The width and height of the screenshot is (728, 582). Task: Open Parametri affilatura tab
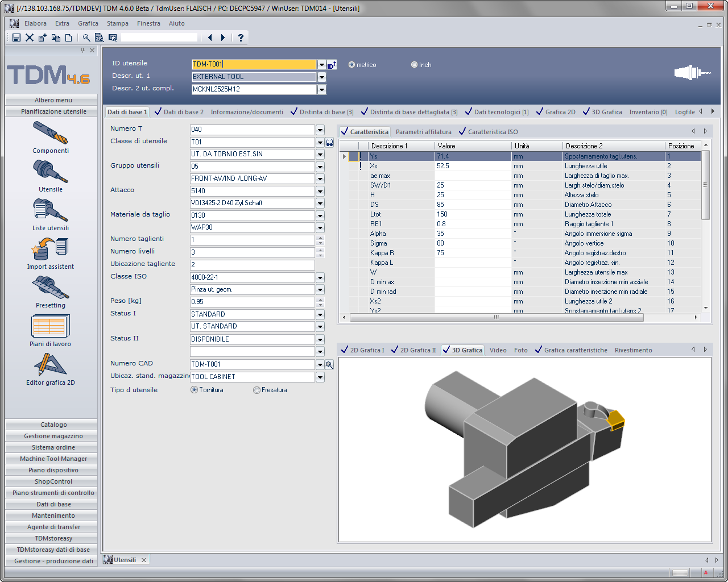(424, 132)
